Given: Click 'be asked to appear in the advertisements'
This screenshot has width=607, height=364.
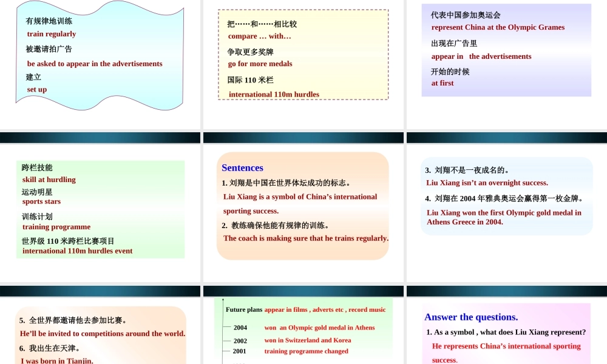Looking at the screenshot, I should 95,64.
